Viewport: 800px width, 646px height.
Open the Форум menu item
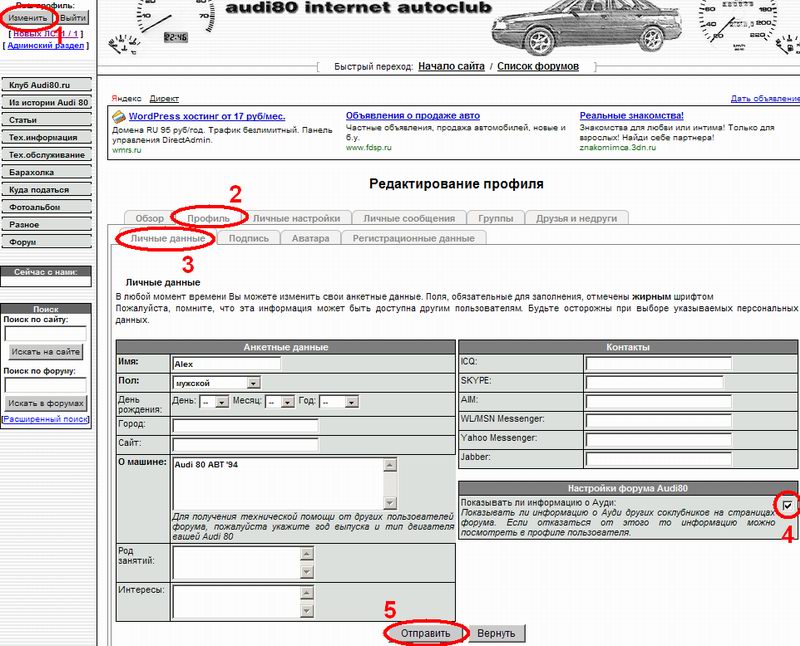[x=47, y=242]
